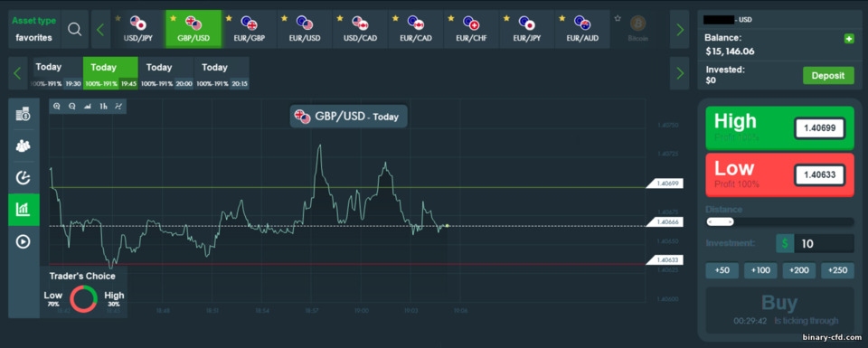868x348 pixels.
Task: Toggle favorite star for USD/CAD
Action: [x=340, y=18]
